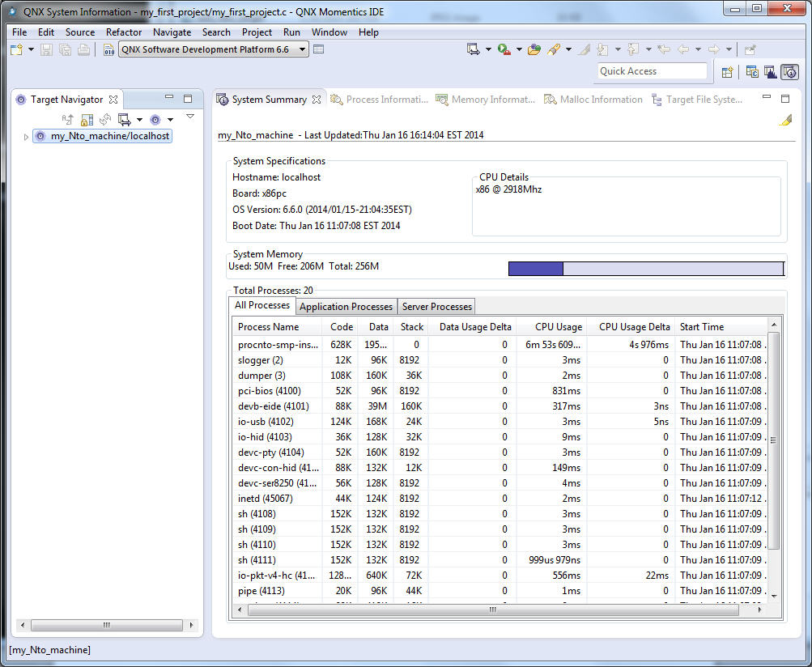Switch to the QNX System Profiler perspective
This screenshot has width=812, height=667.
(771, 72)
